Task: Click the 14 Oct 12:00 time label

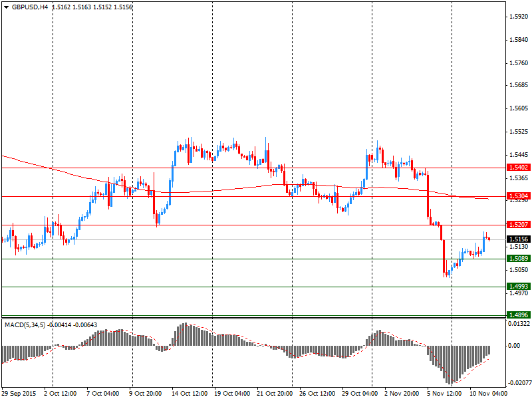Action: pyautogui.click(x=190, y=394)
